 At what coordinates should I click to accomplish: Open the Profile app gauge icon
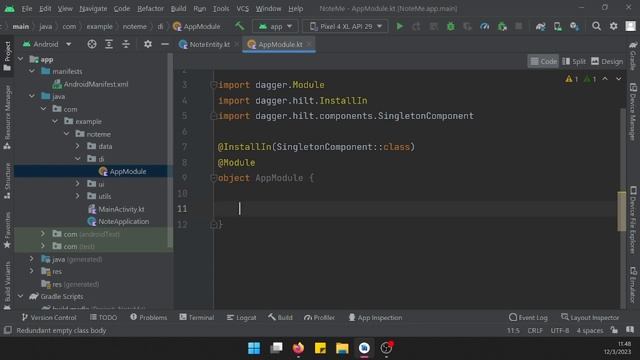tap(484, 27)
